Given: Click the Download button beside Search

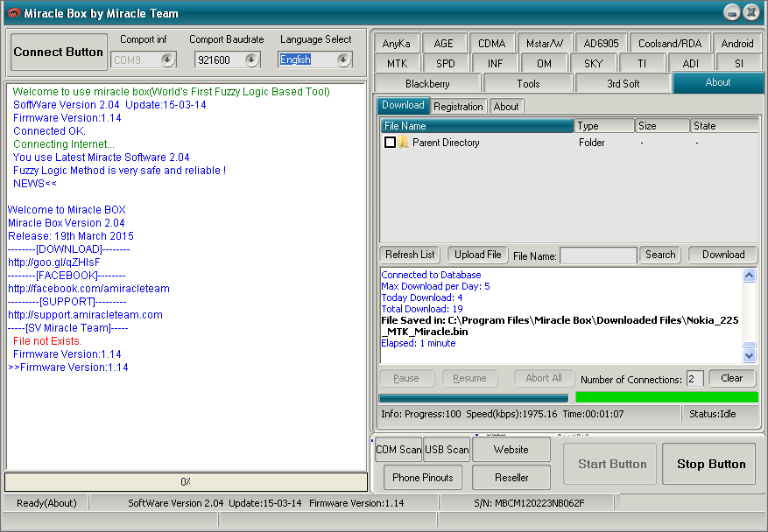Looking at the screenshot, I should (x=723, y=255).
